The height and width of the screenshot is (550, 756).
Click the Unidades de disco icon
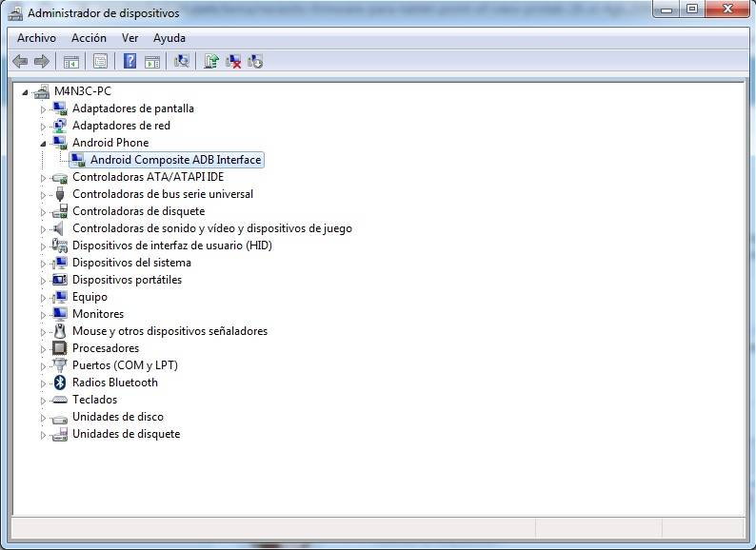pyautogui.click(x=60, y=418)
